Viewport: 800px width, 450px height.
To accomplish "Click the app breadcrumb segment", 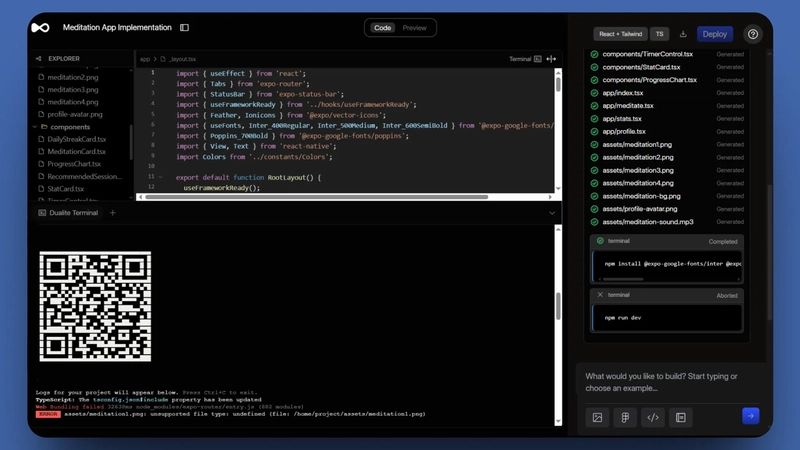I will [145, 59].
